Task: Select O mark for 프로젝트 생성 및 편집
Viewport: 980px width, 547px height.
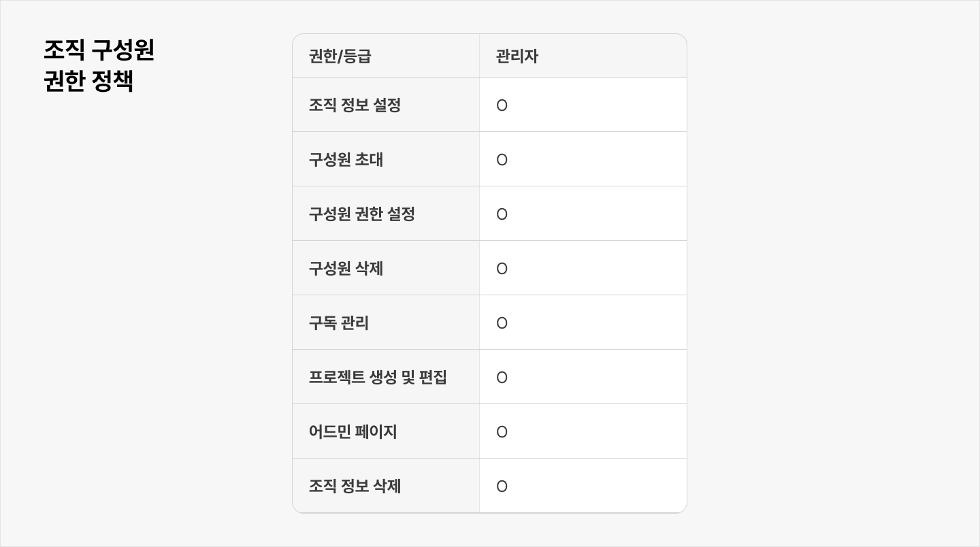Action: coord(502,378)
